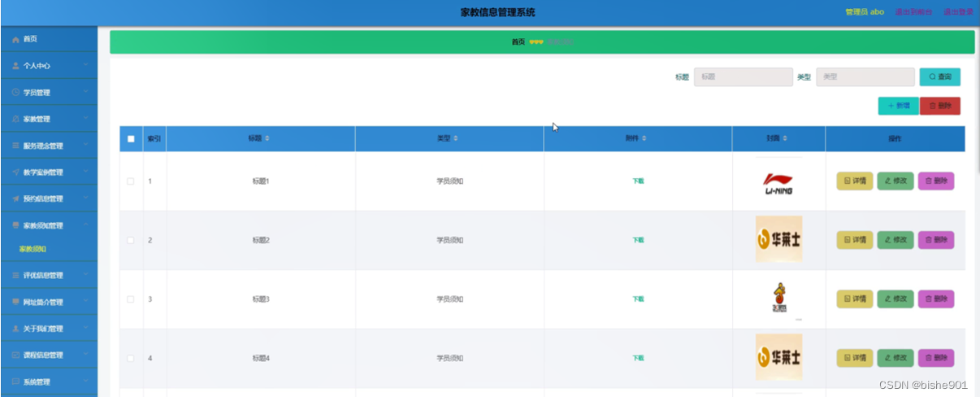Click the icon beside 课程信息管理
The image size is (980, 397).
pyautogui.click(x=15, y=356)
